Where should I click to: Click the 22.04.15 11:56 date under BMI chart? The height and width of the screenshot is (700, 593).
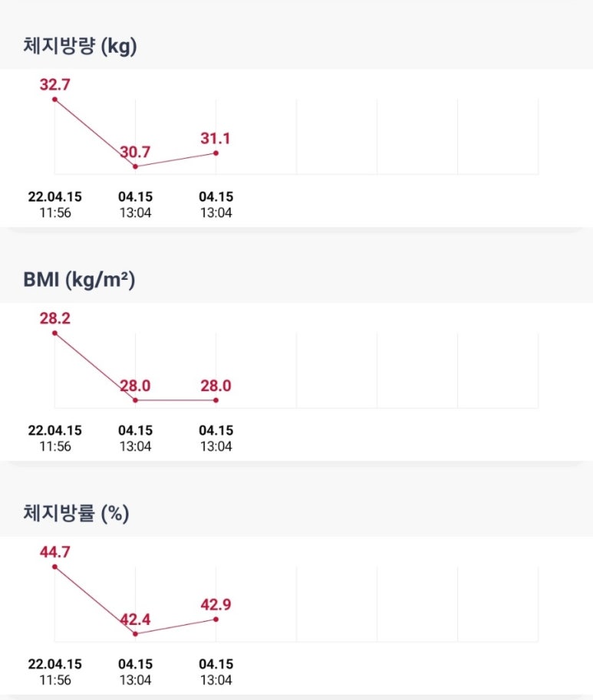pyautogui.click(x=55, y=439)
